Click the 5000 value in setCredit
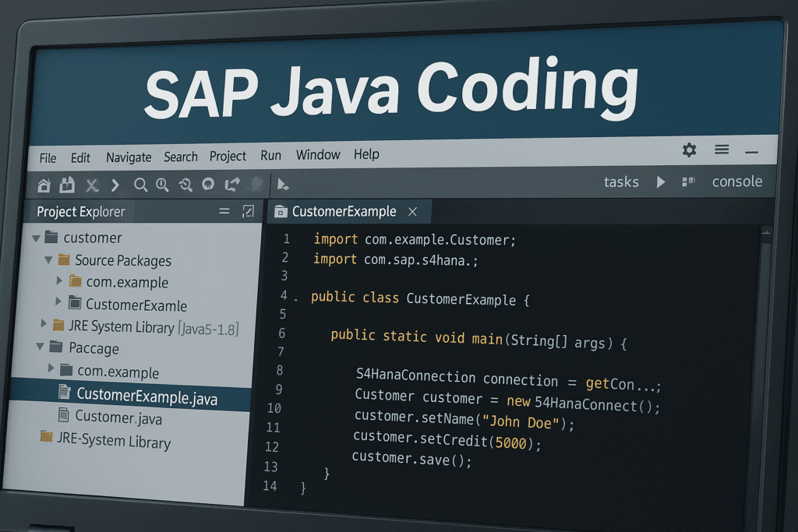This screenshot has height=532, width=798. pos(511,443)
